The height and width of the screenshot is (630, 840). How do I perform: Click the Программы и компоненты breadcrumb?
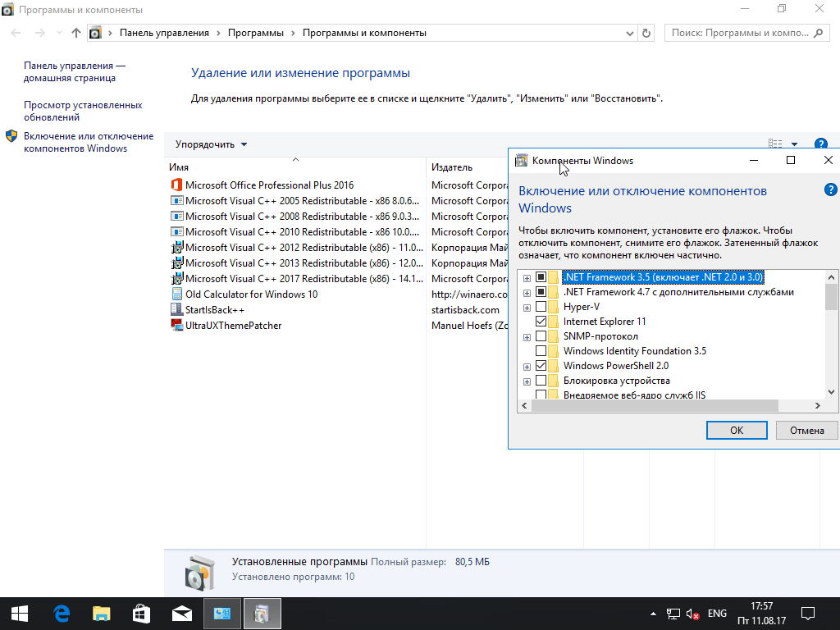(364, 33)
